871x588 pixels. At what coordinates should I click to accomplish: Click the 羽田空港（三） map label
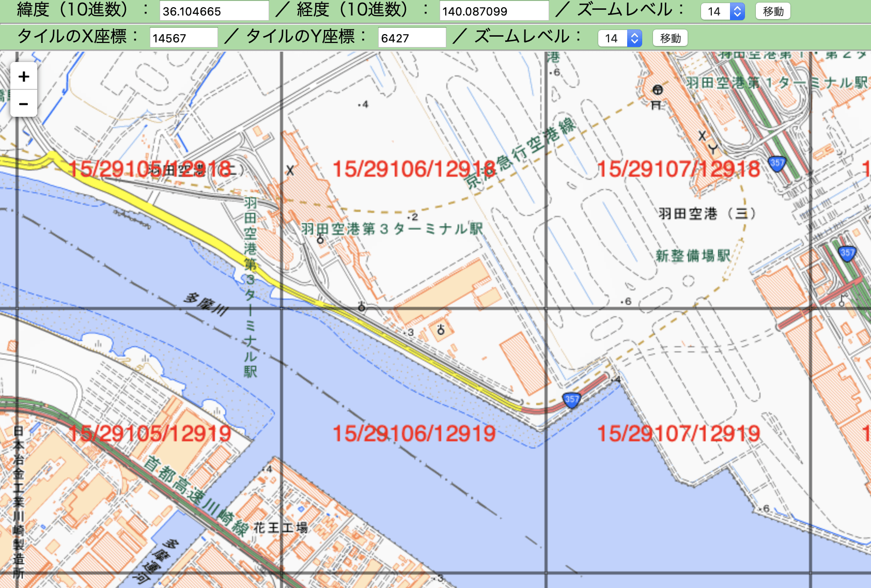coord(707,213)
